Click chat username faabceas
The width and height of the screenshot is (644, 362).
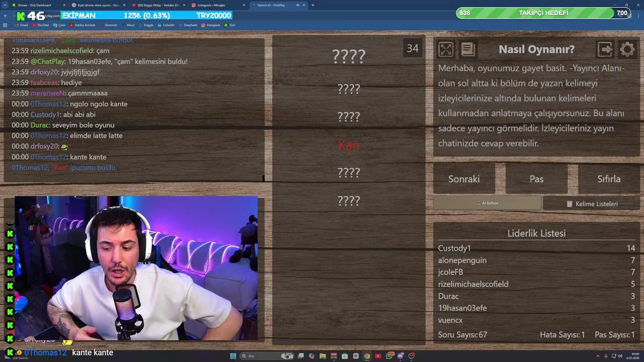pyautogui.click(x=44, y=82)
